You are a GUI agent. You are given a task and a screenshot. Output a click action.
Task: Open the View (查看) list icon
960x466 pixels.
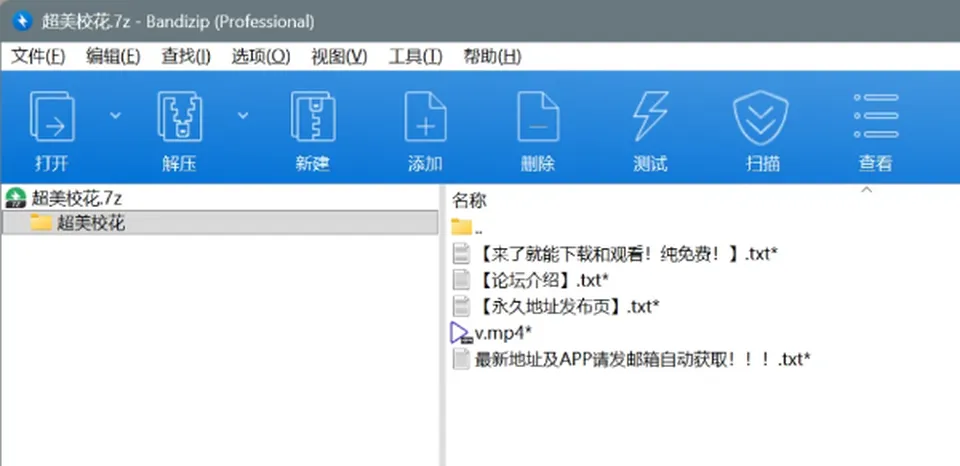point(876,116)
